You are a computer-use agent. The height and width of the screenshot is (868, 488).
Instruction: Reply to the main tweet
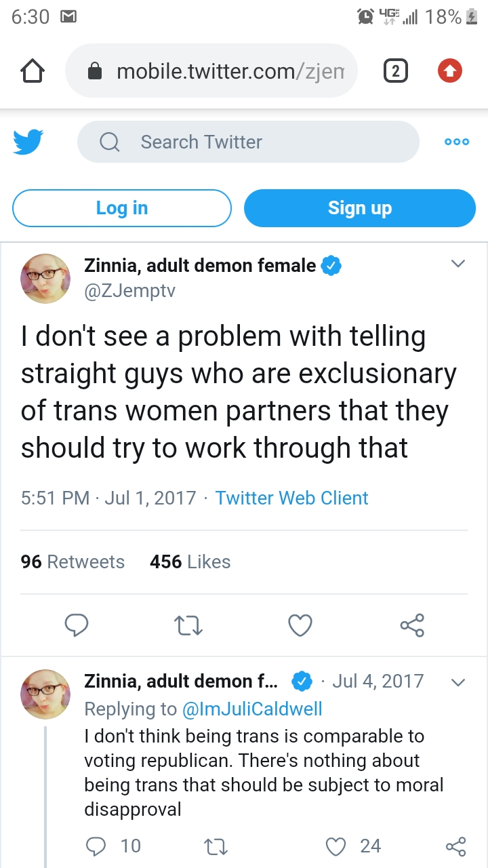pyautogui.click(x=76, y=625)
